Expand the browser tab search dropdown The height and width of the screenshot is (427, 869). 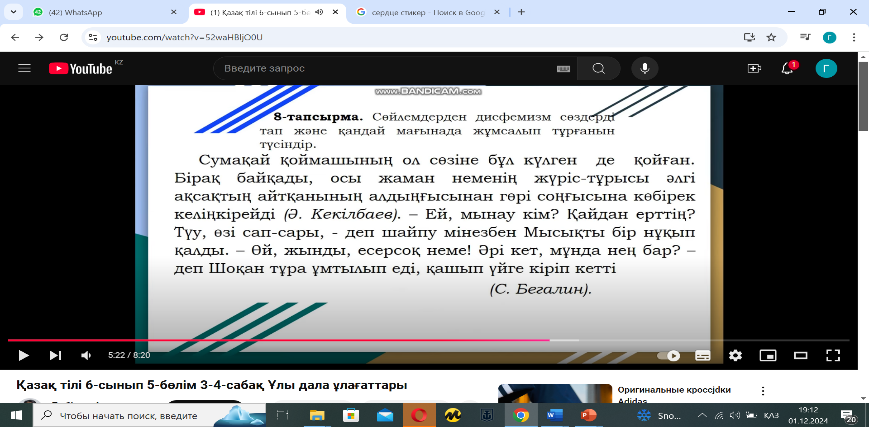(x=13, y=11)
